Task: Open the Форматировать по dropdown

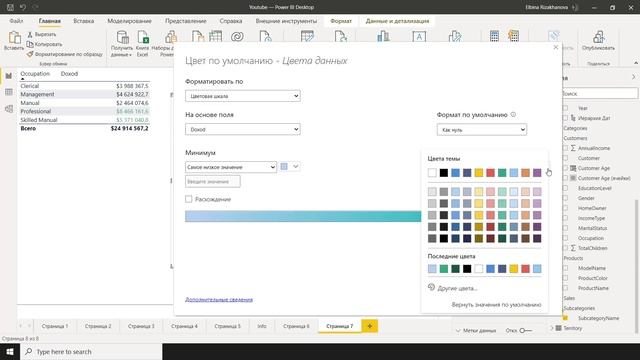Action: [243, 96]
